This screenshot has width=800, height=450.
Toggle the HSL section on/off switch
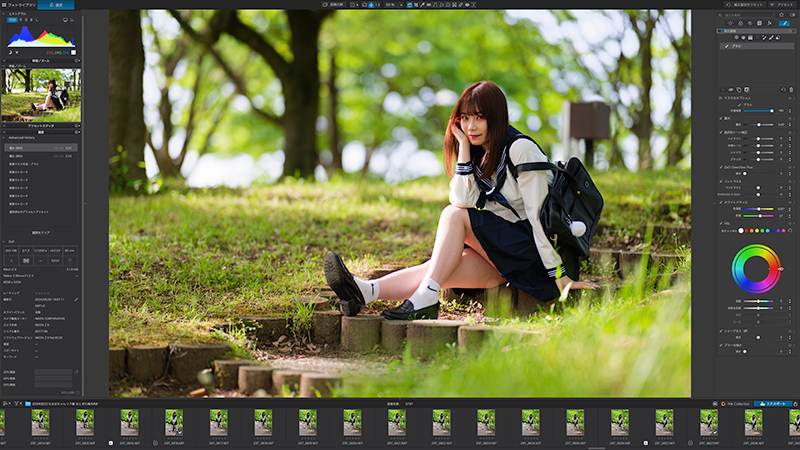790,223
